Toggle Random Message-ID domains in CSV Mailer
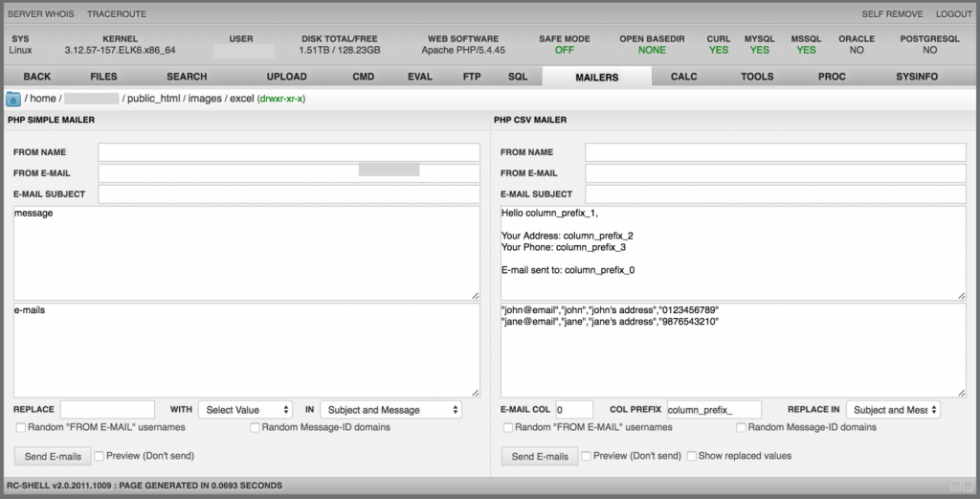 click(x=742, y=427)
